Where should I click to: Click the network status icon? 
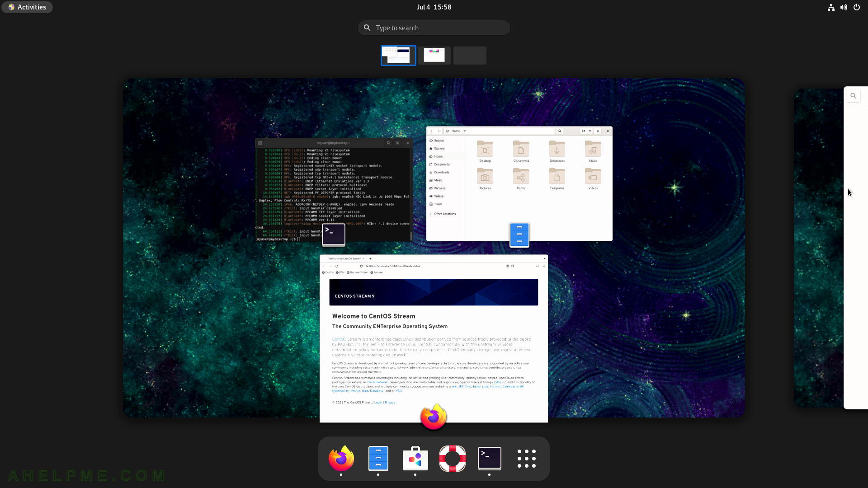831,7
